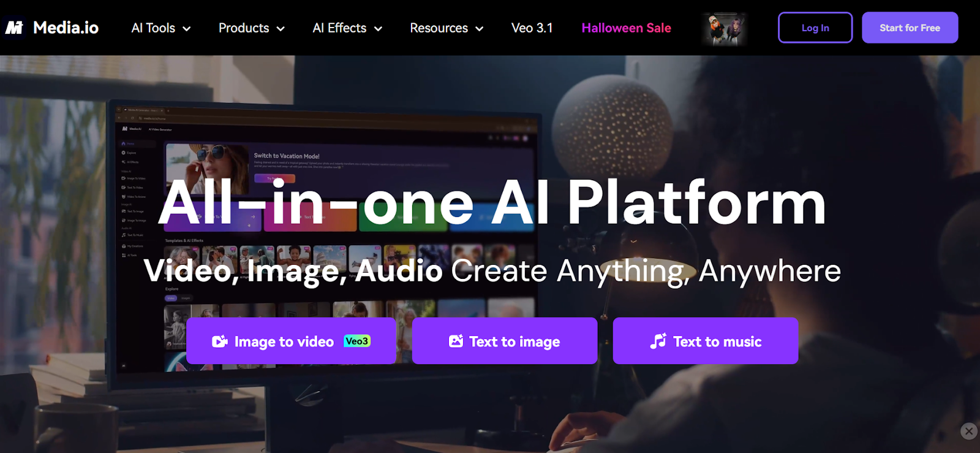Viewport: 980px width, 453px height.
Task: Click the Media.io logo icon
Action: click(14, 28)
